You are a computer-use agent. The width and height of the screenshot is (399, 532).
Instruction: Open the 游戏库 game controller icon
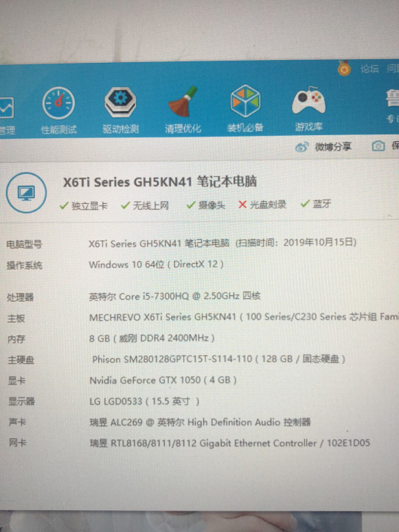tap(308, 100)
